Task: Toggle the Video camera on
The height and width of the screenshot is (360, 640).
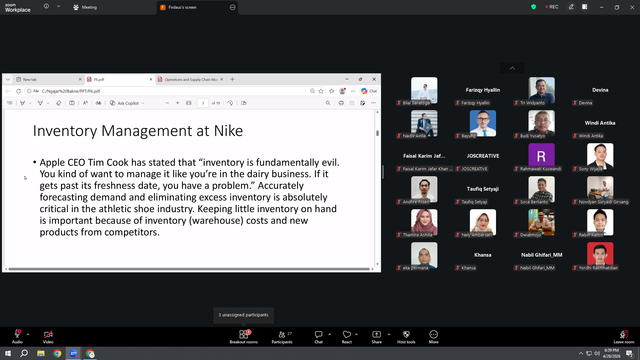Action: click(x=48, y=336)
